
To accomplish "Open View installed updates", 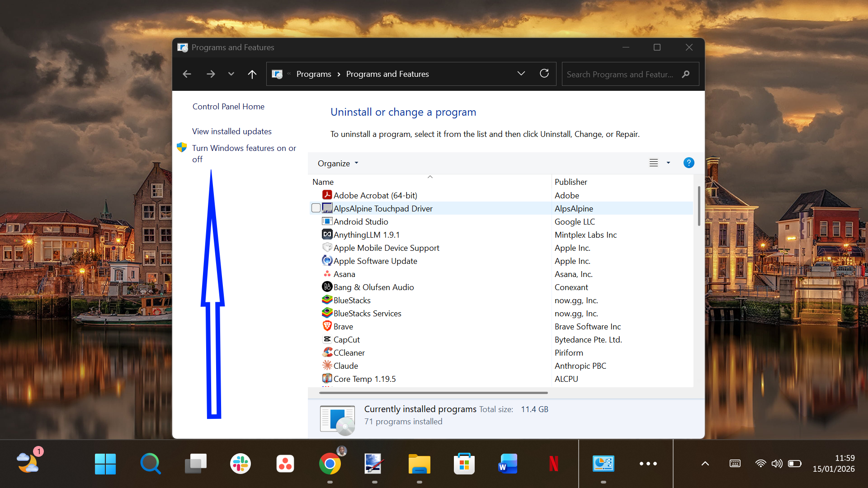I will [231, 131].
